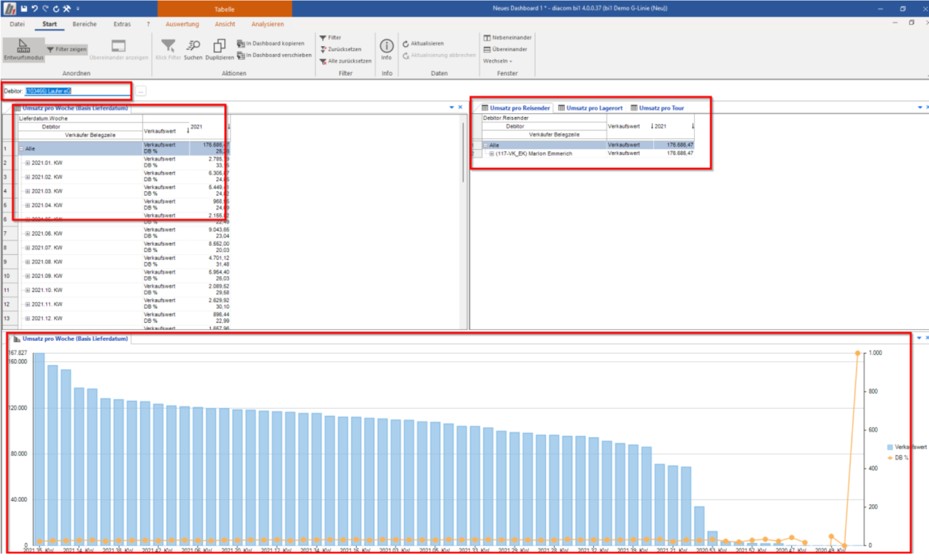Viewport: 929px width, 560px height.
Task: Open the Extras tab
Action: point(122,24)
